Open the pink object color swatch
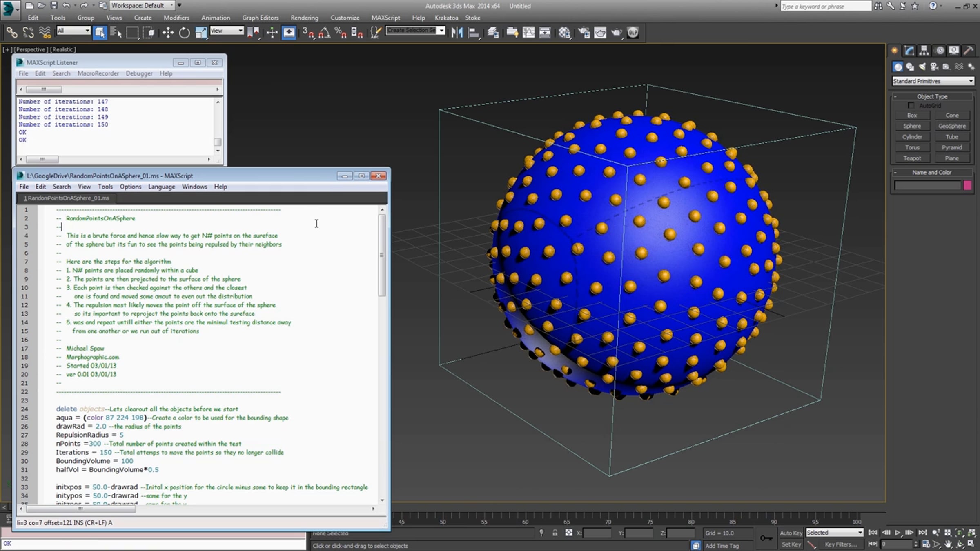Image resolution: width=980 pixels, height=551 pixels. (967, 185)
